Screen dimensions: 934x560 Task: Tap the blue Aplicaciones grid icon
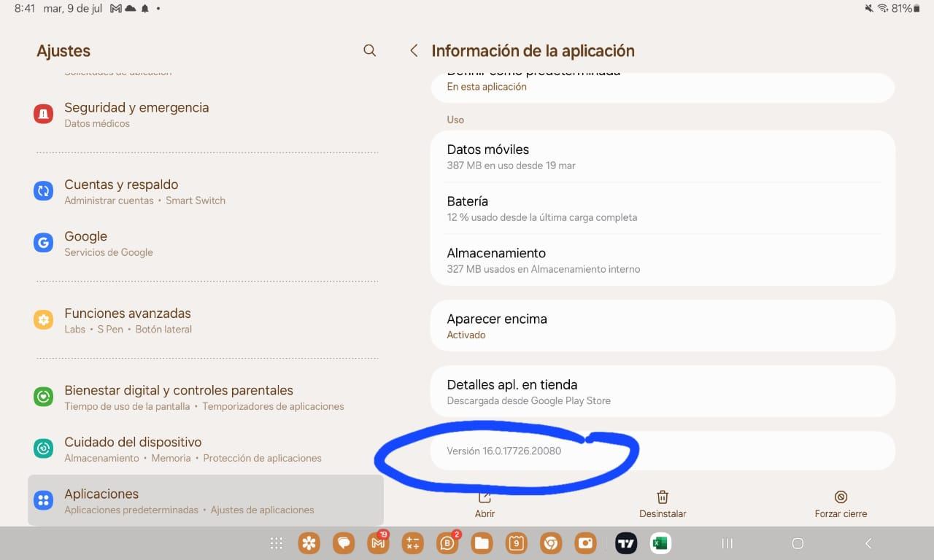43,500
